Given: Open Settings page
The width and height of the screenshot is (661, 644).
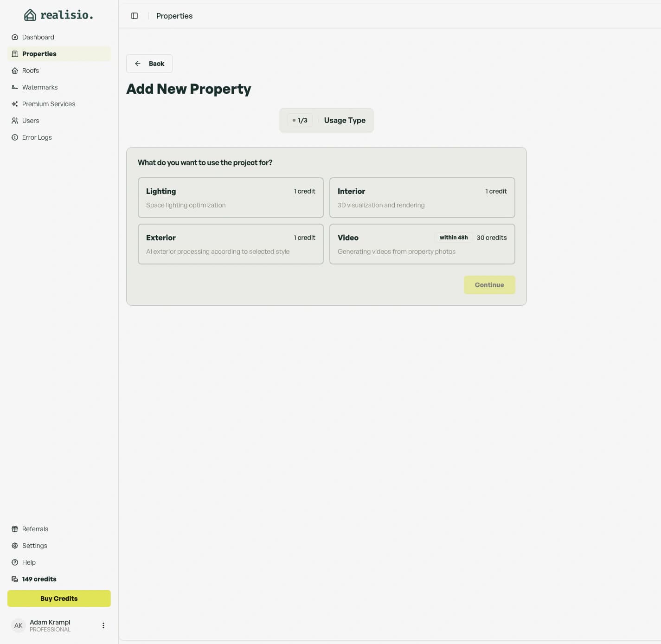Looking at the screenshot, I should click(59, 546).
